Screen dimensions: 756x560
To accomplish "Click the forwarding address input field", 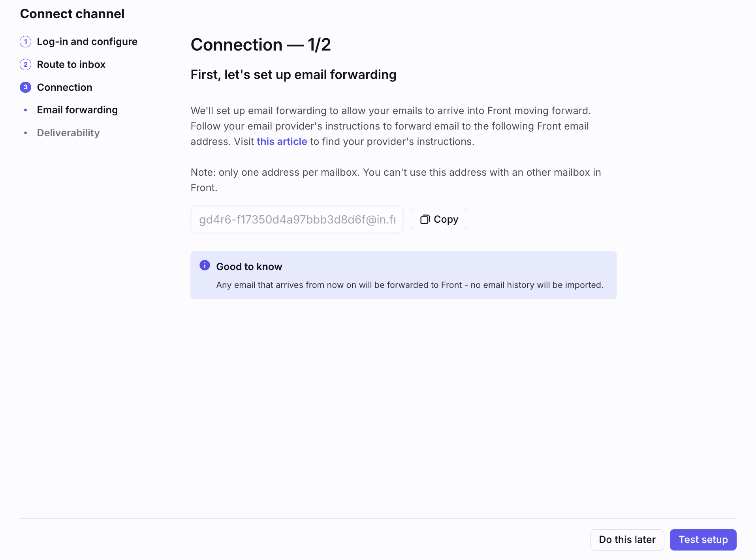I will tap(297, 220).
